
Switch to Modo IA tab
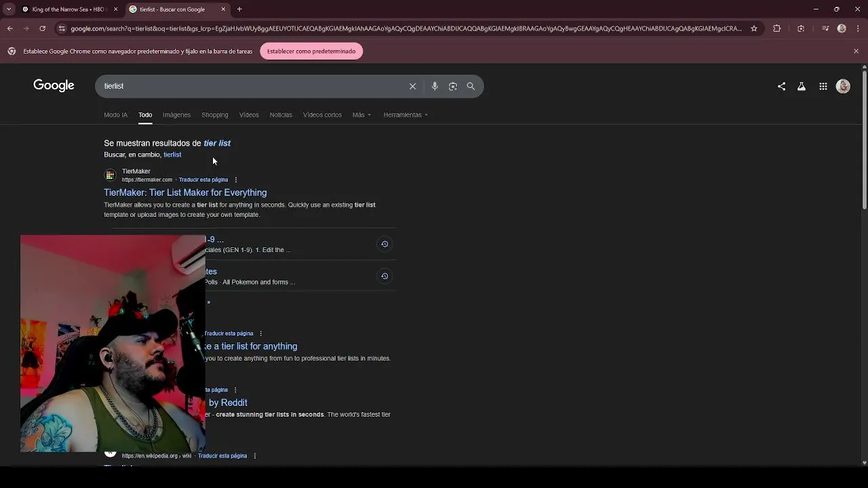pos(115,115)
